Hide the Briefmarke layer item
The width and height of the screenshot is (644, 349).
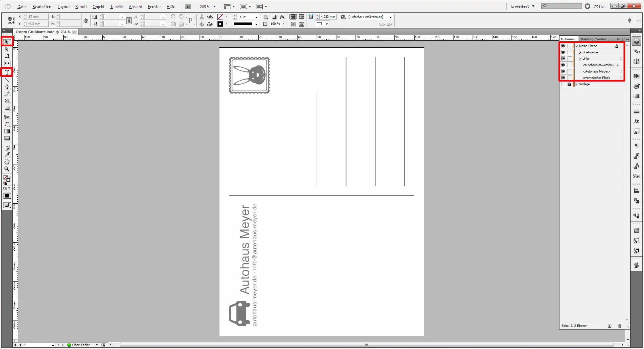[x=563, y=52]
